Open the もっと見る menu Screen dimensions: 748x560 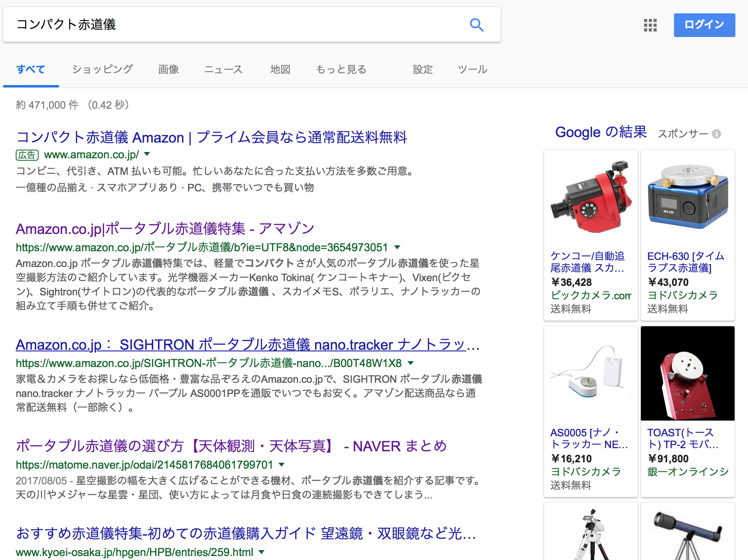point(341,69)
